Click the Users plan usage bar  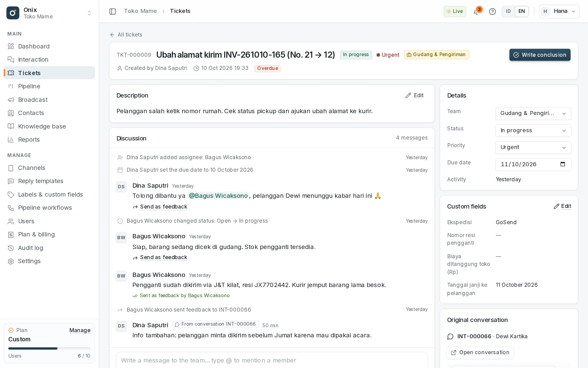click(x=49, y=348)
